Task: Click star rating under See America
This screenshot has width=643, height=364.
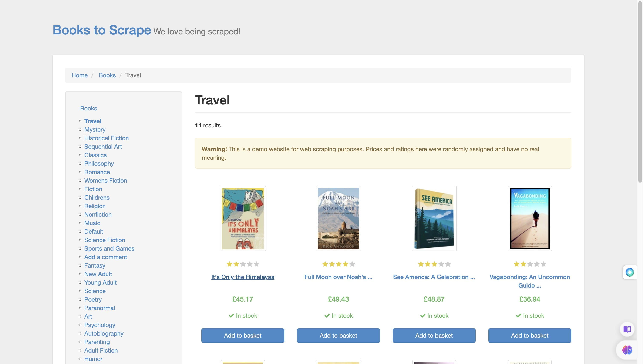Action: pyautogui.click(x=434, y=264)
